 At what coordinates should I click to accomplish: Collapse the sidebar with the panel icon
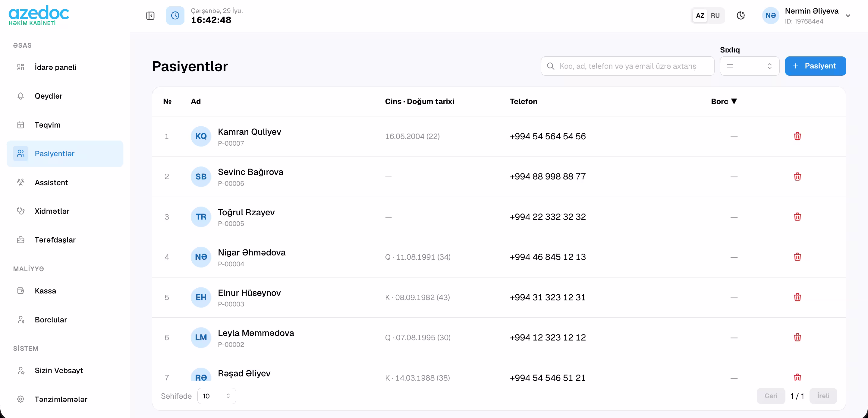[x=150, y=15]
